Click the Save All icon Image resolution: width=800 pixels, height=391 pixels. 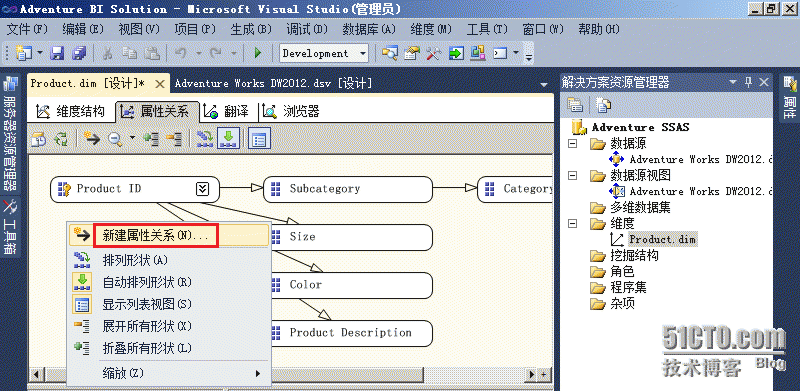pos(79,53)
